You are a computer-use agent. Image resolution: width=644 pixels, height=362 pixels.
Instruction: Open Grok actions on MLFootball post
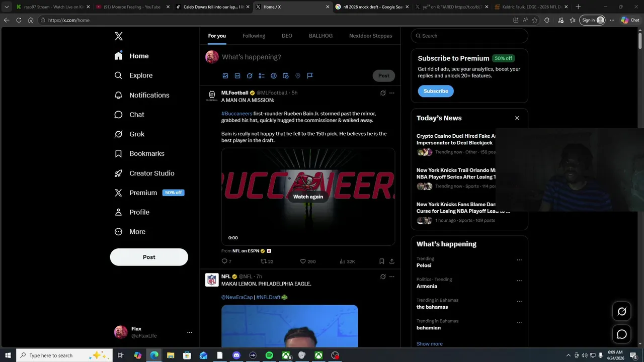383,93
